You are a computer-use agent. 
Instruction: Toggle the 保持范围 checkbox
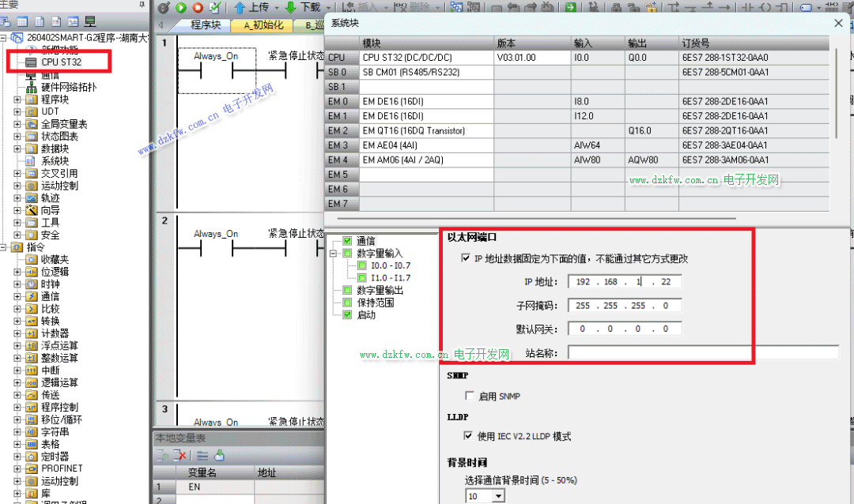pyautogui.click(x=347, y=303)
